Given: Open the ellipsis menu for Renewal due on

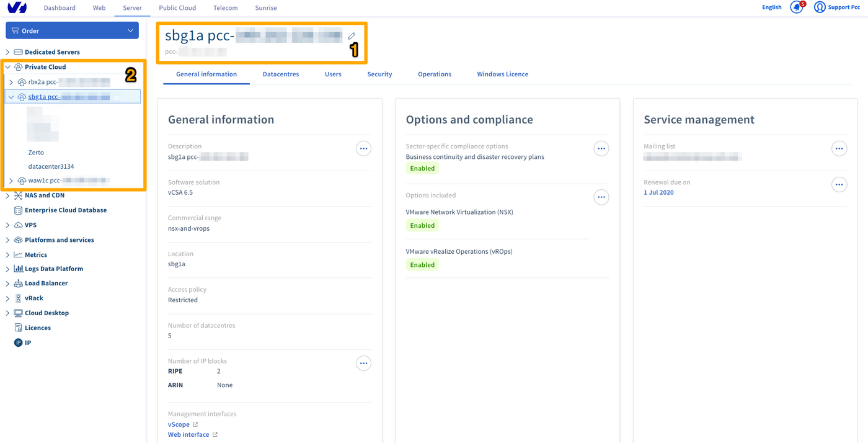Looking at the screenshot, I should tap(839, 185).
